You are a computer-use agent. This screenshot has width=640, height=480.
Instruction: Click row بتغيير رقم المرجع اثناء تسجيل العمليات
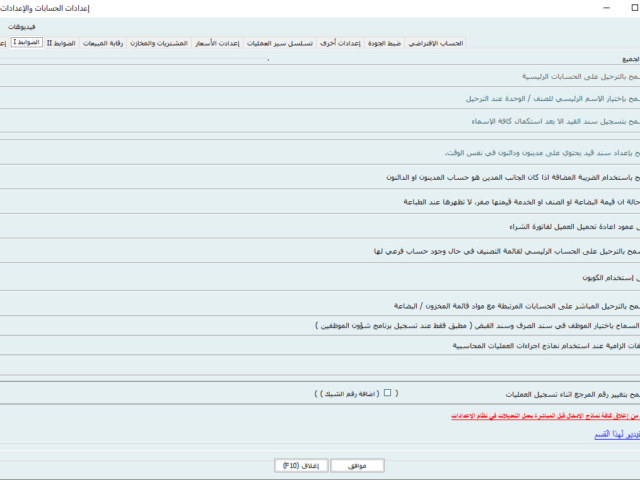click(320, 394)
